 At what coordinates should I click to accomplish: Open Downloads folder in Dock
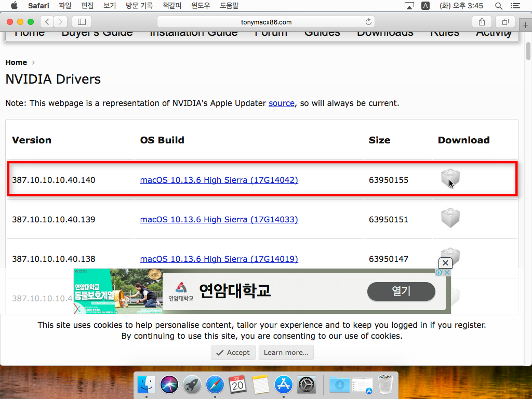(340, 385)
